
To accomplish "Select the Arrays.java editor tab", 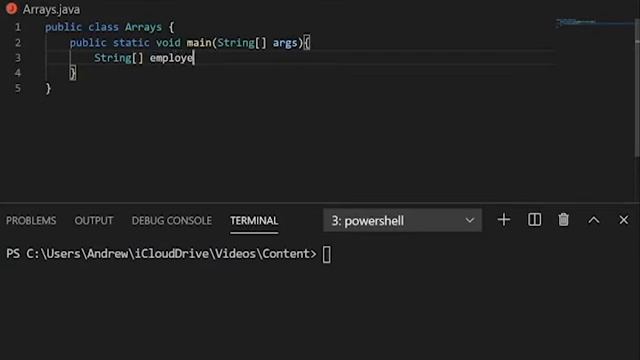I will [51, 9].
